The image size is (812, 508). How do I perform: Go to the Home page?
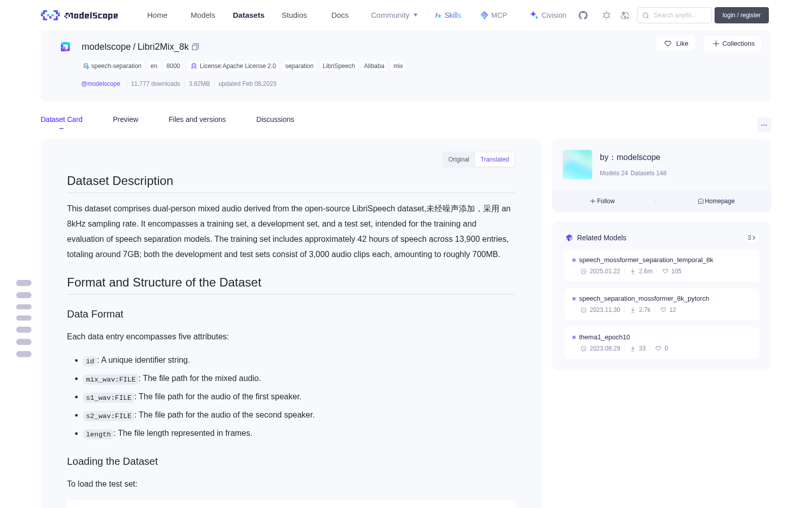tap(157, 15)
